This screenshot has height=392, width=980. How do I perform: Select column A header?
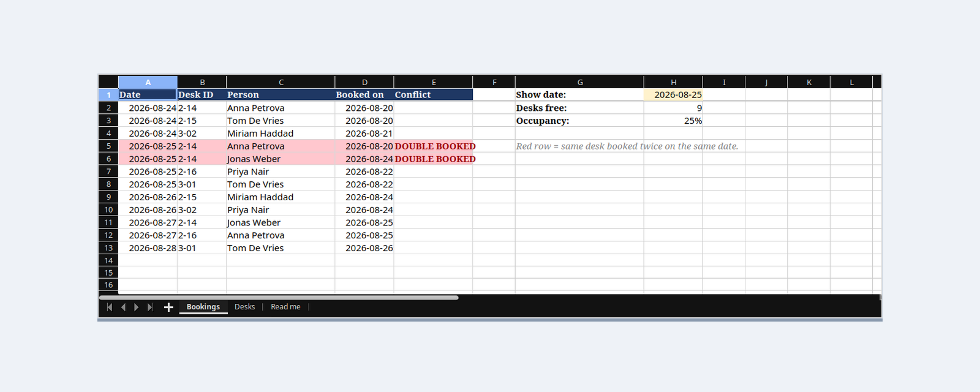148,82
